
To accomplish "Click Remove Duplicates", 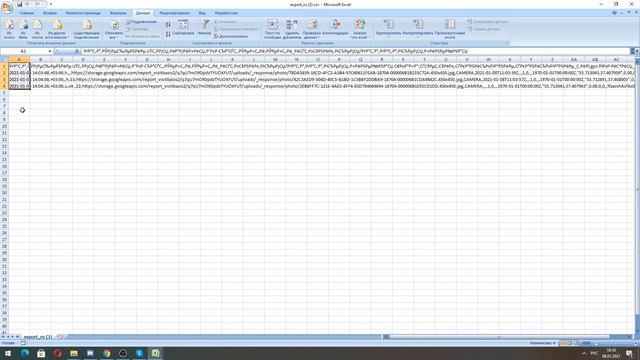I will (292, 29).
